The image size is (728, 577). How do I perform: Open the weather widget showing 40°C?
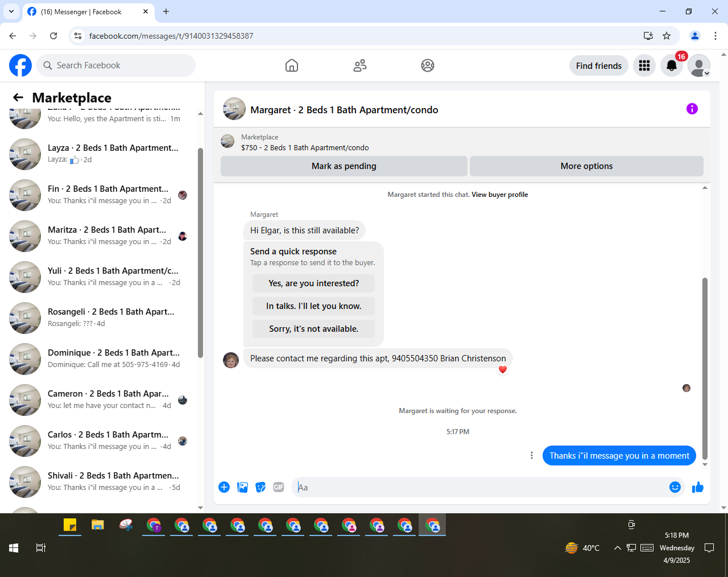coord(582,548)
